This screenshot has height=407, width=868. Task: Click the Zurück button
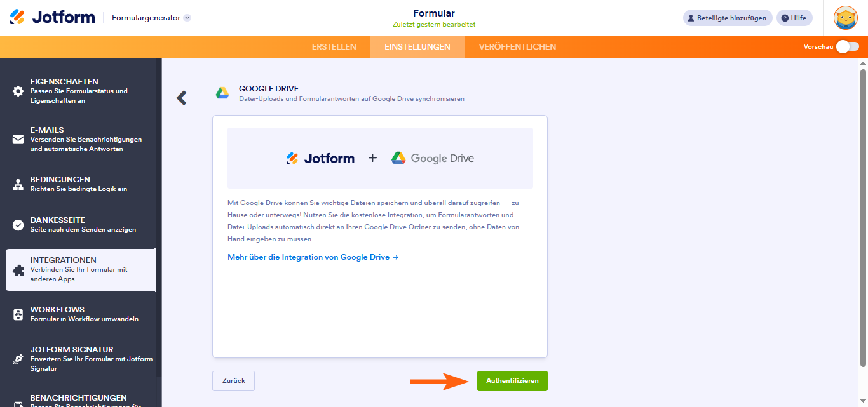(233, 380)
